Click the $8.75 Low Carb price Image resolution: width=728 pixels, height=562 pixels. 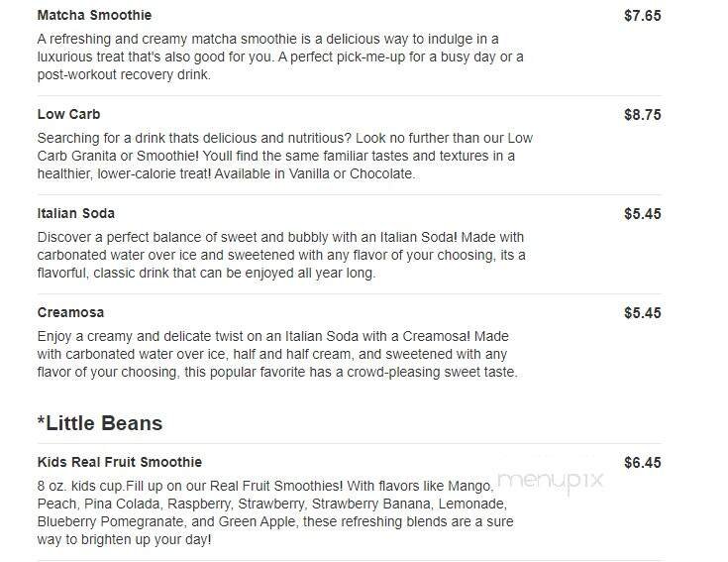point(642,115)
